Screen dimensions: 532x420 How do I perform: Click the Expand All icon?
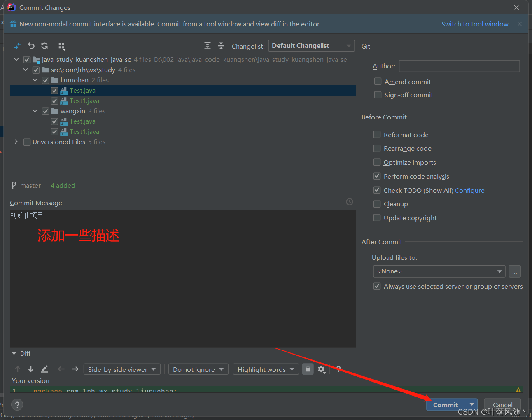(x=208, y=46)
